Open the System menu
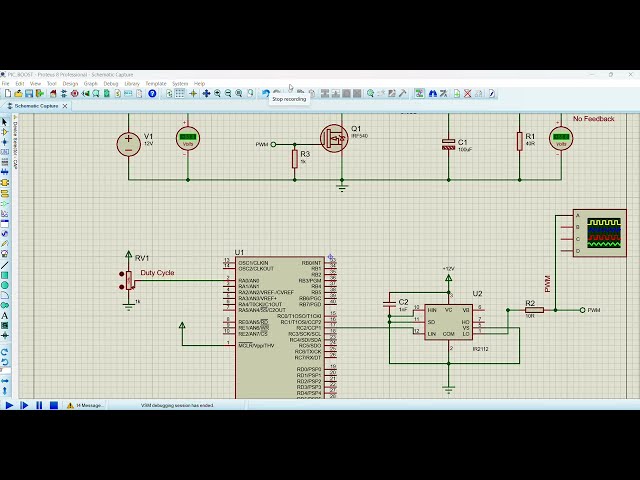Image resolution: width=640 pixels, height=480 pixels. click(180, 84)
